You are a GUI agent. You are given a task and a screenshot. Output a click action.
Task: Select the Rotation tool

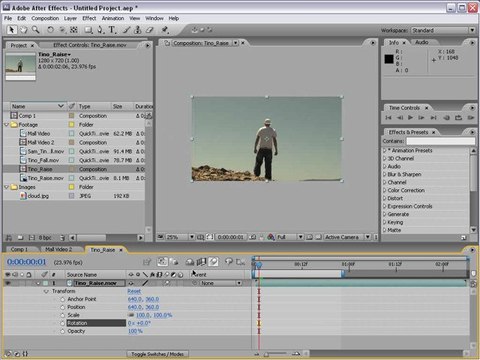pos(50,30)
